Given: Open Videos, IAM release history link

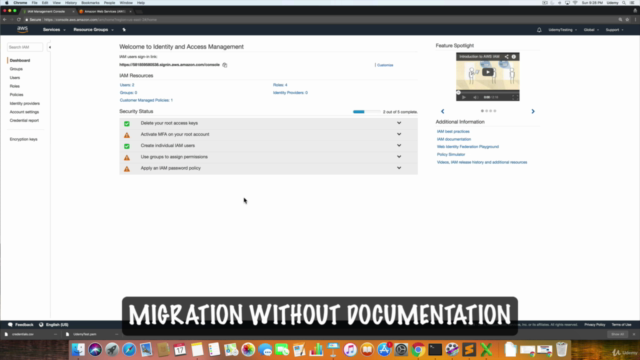Looking at the screenshot, I should (x=482, y=162).
